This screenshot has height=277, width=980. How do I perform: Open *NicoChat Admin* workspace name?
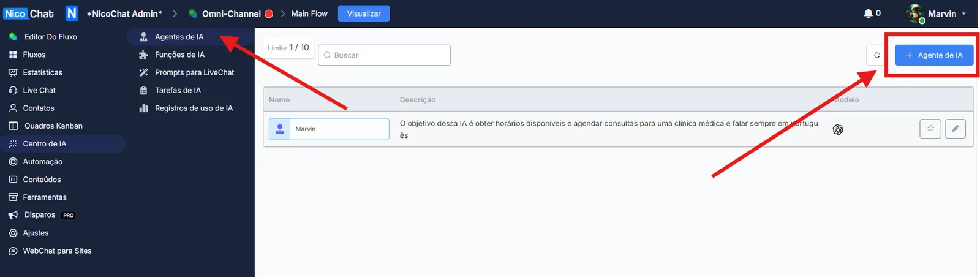[x=124, y=13]
